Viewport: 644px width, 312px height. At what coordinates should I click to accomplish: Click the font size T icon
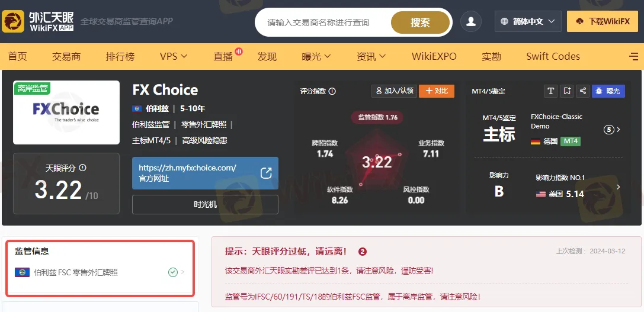point(550,91)
